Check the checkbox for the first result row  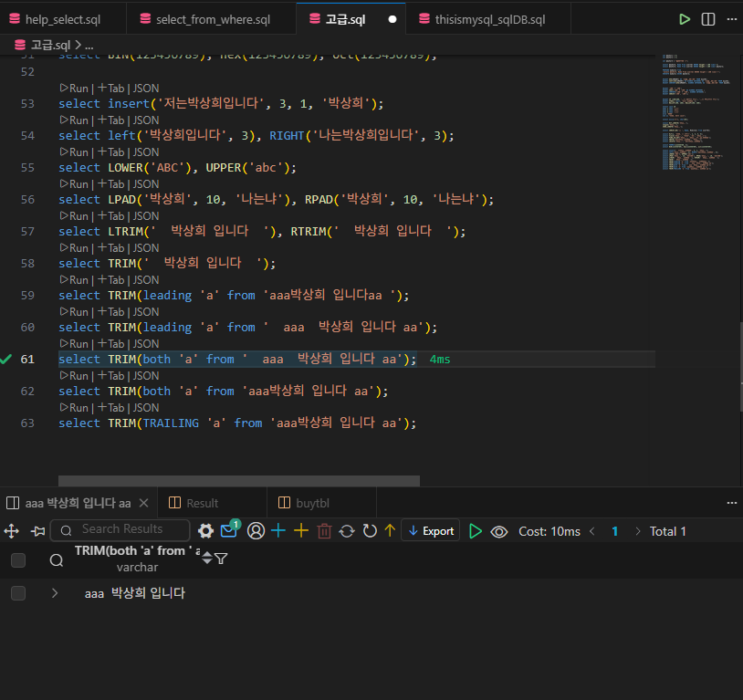click(18, 593)
